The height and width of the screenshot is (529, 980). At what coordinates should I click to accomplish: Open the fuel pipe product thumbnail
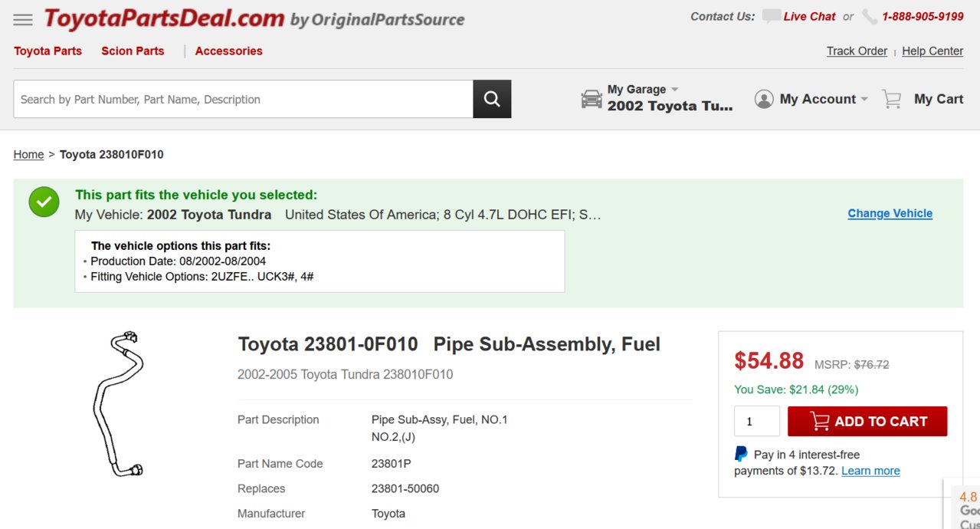coord(119,403)
